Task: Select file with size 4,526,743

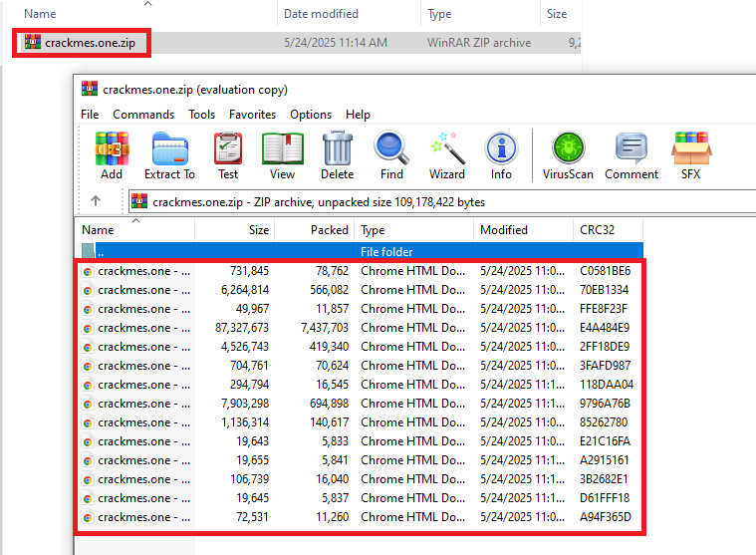Action: click(x=360, y=347)
